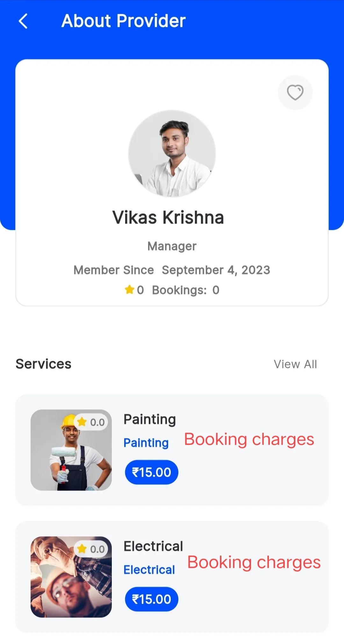Click the Painting ₹15.00 price button

(152, 472)
